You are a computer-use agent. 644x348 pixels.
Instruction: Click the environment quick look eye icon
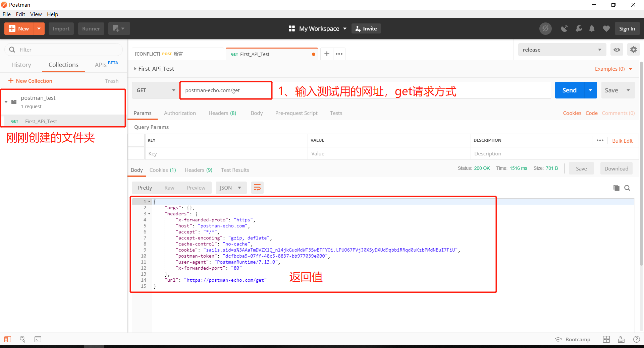click(x=616, y=50)
